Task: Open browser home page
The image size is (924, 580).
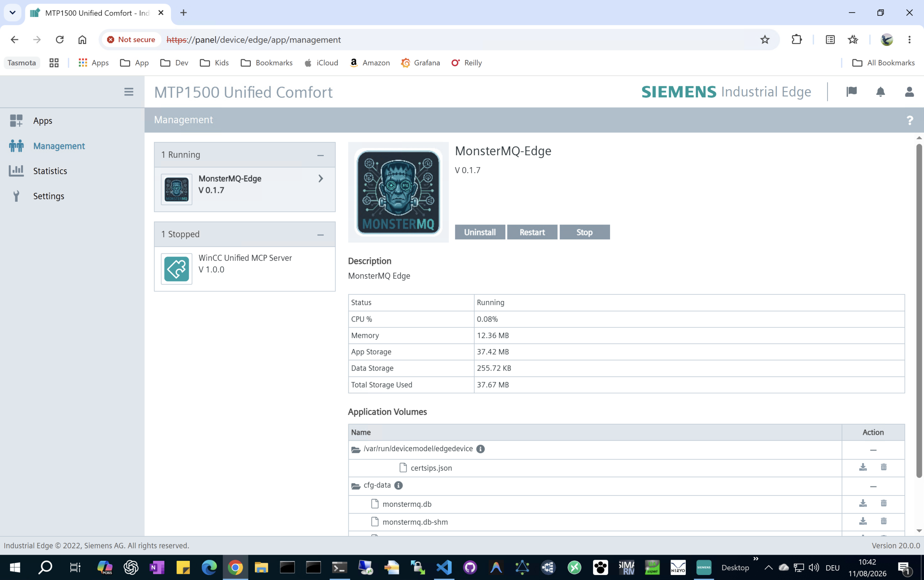Action: coord(82,39)
